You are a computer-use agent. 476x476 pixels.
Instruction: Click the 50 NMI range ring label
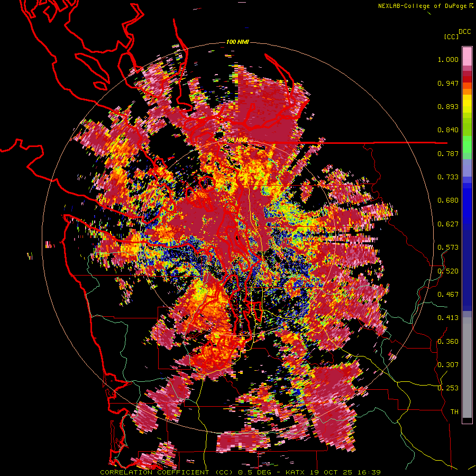pyautogui.click(x=237, y=140)
